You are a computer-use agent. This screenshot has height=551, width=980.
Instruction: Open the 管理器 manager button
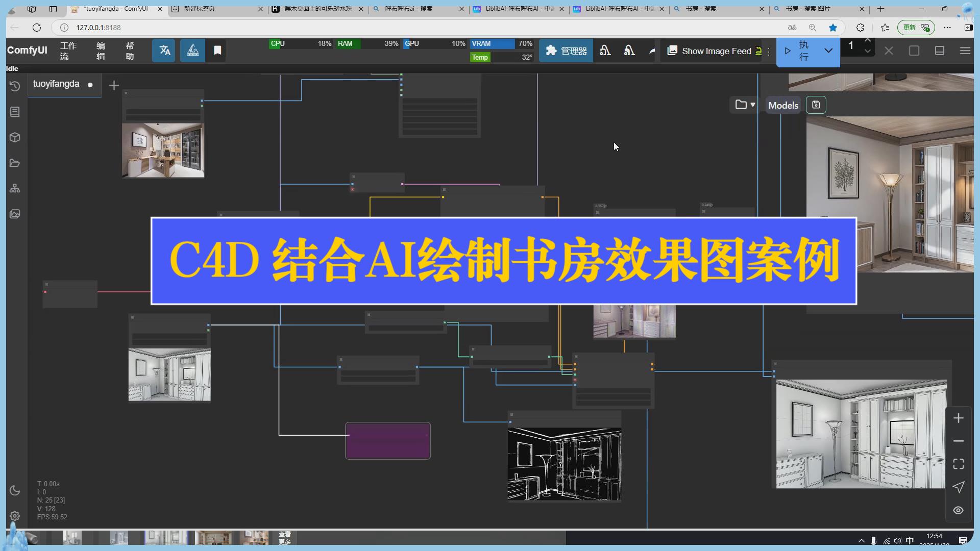point(566,51)
